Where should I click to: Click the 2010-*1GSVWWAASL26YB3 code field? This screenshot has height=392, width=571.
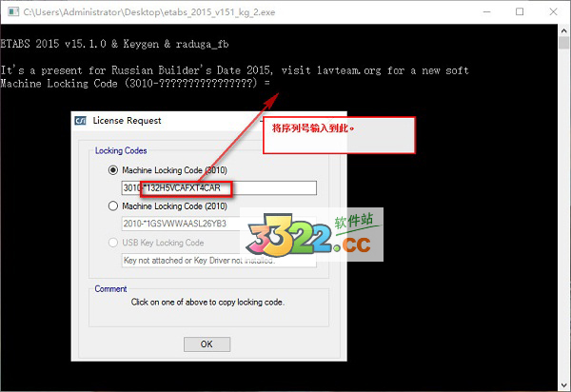[x=219, y=224]
